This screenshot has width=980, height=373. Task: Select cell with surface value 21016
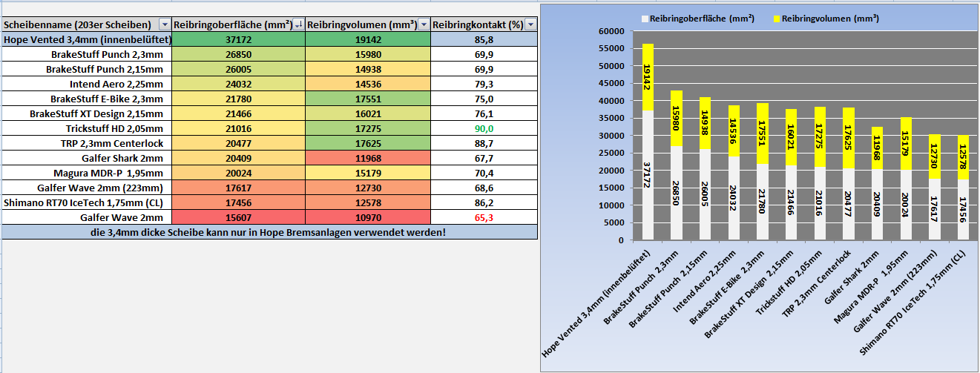(238, 128)
